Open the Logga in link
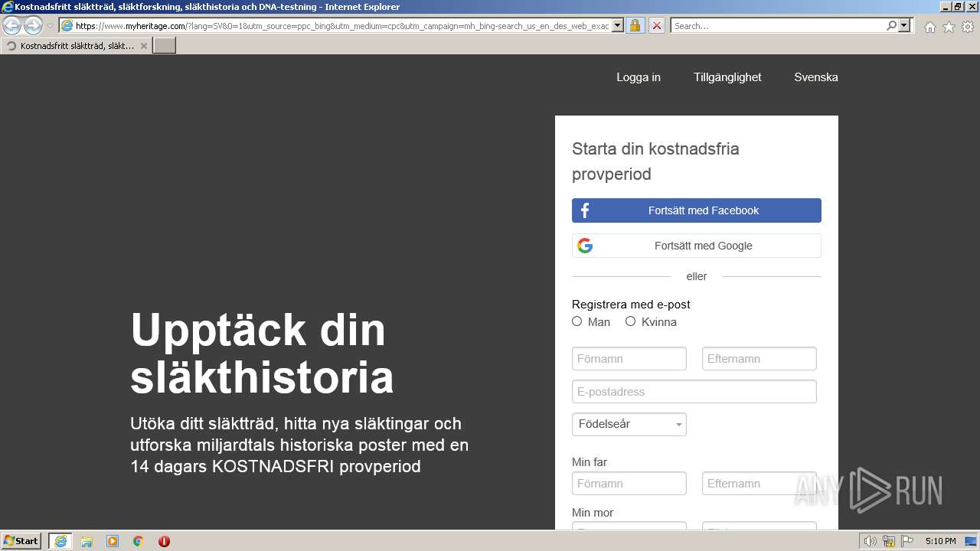Image resolution: width=980 pixels, height=551 pixels. (x=639, y=77)
